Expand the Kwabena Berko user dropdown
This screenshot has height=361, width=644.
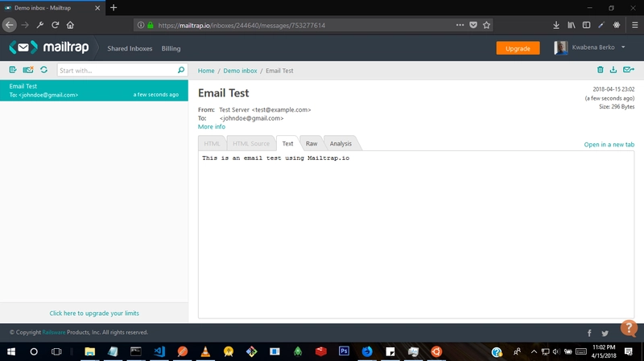(623, 47)
